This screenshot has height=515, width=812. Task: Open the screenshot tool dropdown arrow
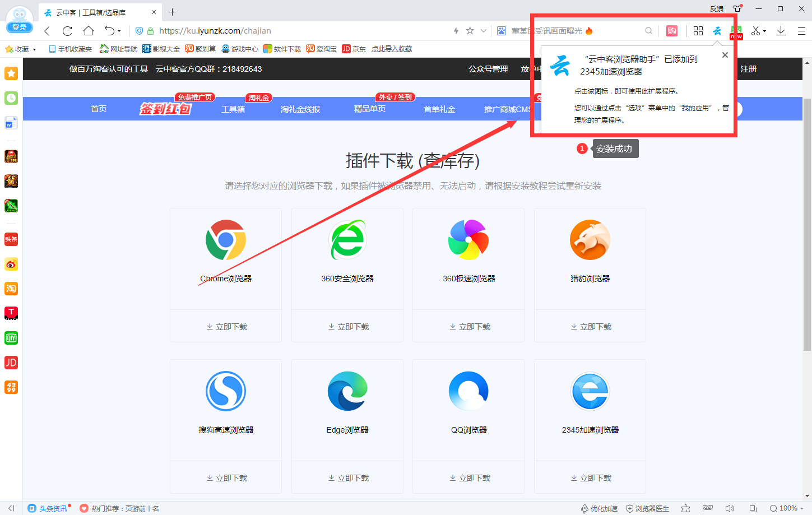(x=764, y=31)
